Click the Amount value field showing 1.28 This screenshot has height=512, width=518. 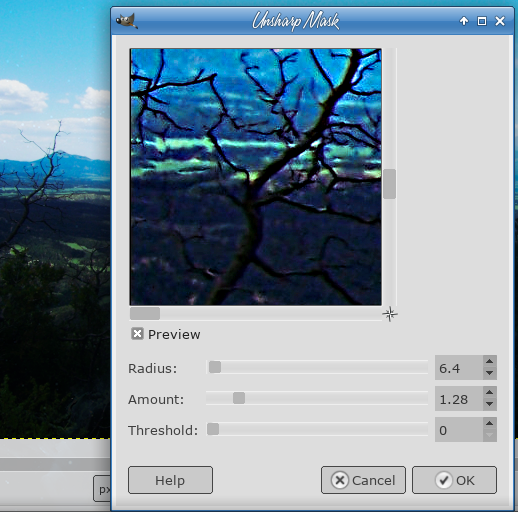[x=459, y=399]
